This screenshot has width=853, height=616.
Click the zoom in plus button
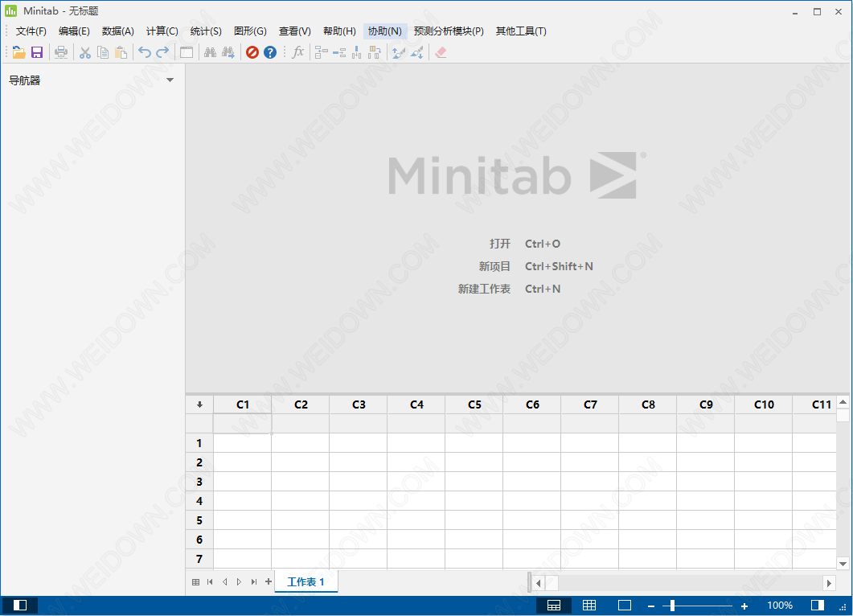pos(744,606)
